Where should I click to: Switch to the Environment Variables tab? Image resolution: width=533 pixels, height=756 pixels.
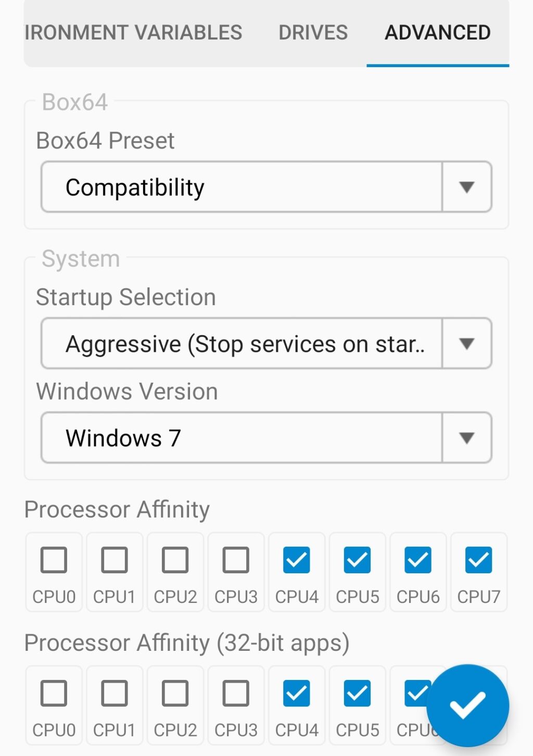(x=133, y=32)
